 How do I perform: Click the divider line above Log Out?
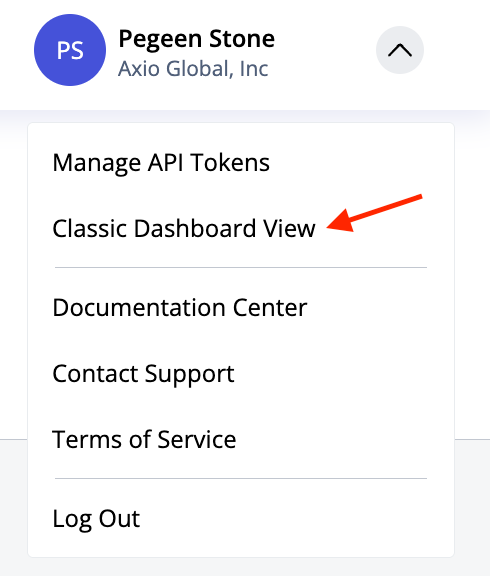click(241, 478)
